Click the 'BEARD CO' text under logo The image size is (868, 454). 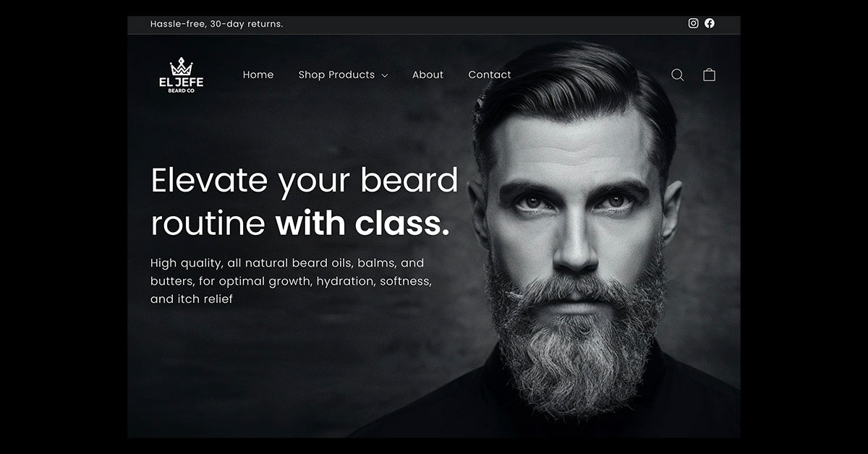[181, 91]
